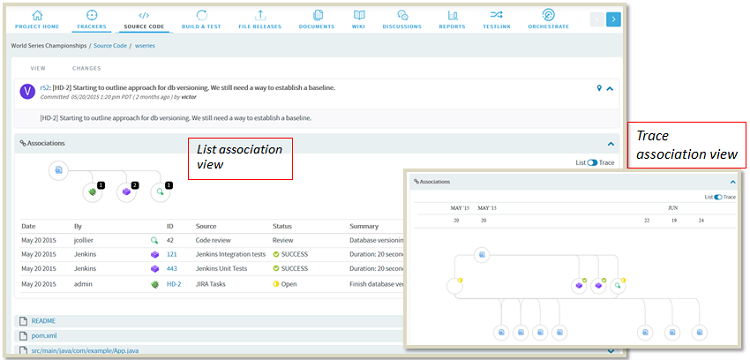Screen dimensions: 750x360
Task: Click the file icon next to README
Action: [22, 321]
